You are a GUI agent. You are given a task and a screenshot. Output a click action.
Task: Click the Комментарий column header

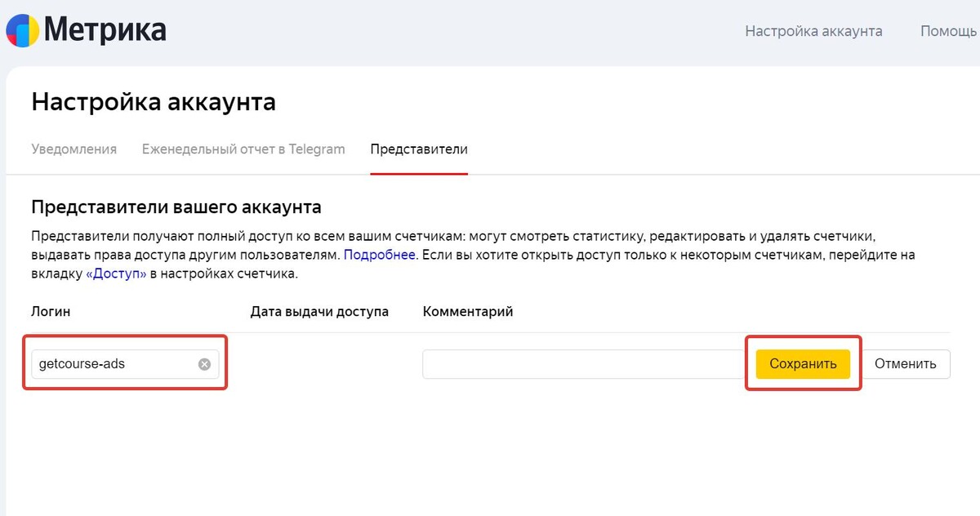pos(467,312)
